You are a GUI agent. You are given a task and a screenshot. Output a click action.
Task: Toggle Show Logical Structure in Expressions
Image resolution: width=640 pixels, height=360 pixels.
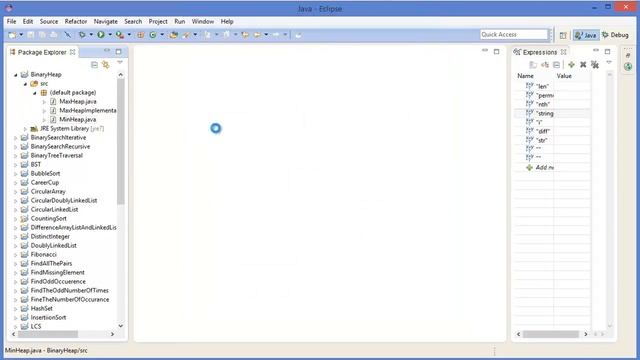pyautogui.click(x=545, y=64)
